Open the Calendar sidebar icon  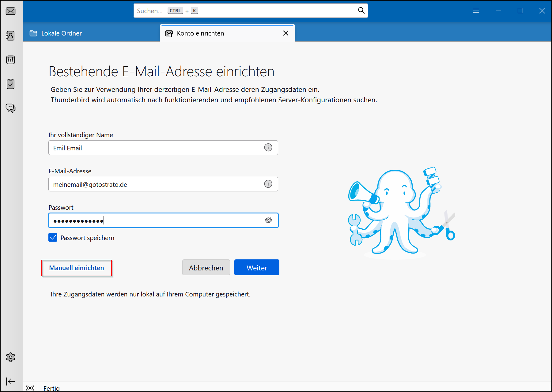click(11, 60)
